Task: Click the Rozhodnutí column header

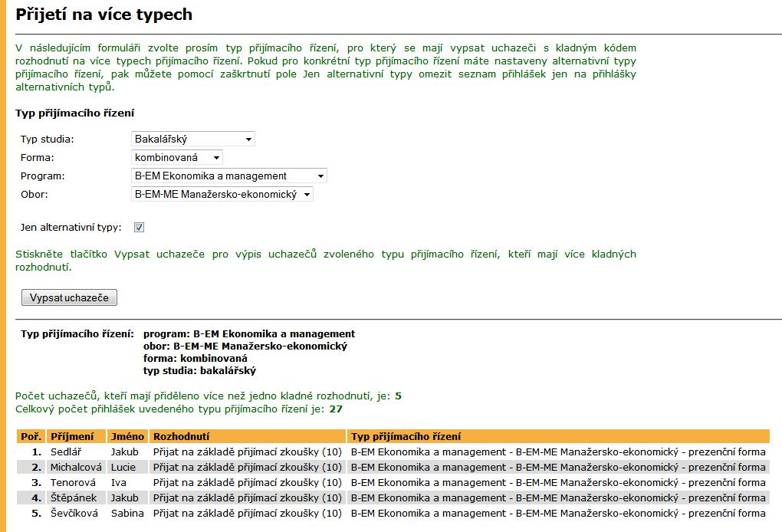Action: (248, 436)
